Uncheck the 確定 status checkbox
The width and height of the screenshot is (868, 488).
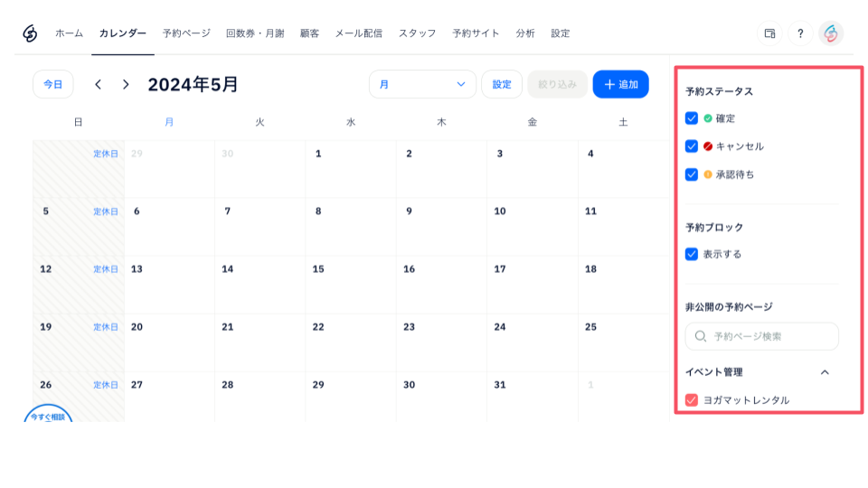tap(692, 118)
